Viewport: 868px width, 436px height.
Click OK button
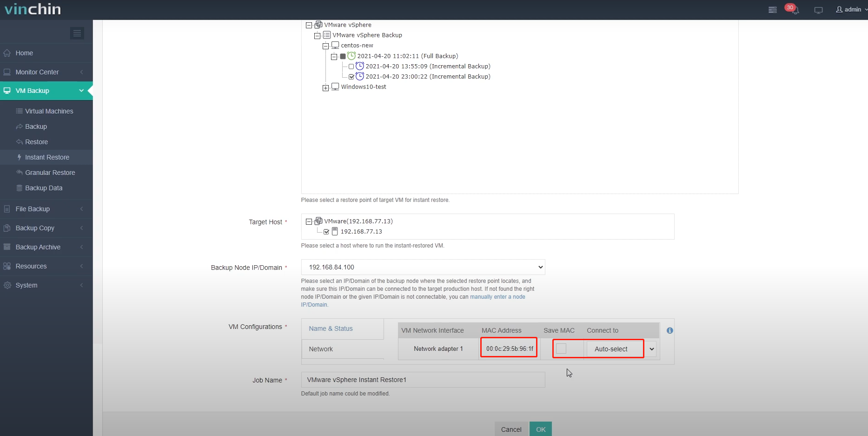pos(541,429)
